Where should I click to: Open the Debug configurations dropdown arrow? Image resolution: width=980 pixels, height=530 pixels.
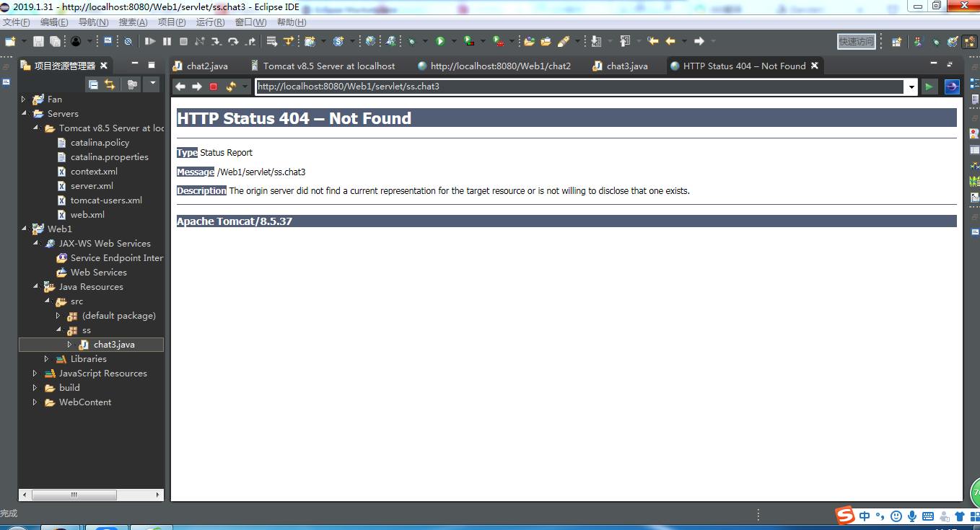[x=424, y=41]
